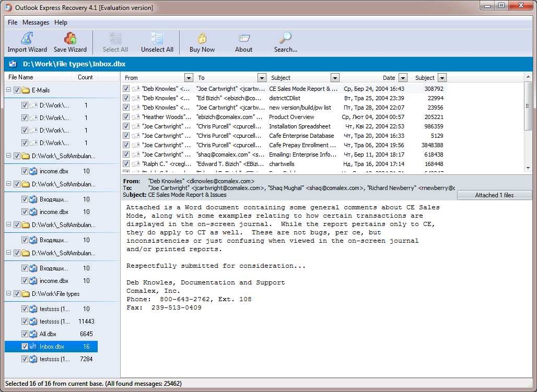Select the Inbox.dbx label in the file tree
Screen dimensions: 537x392
tap(52, 347)
